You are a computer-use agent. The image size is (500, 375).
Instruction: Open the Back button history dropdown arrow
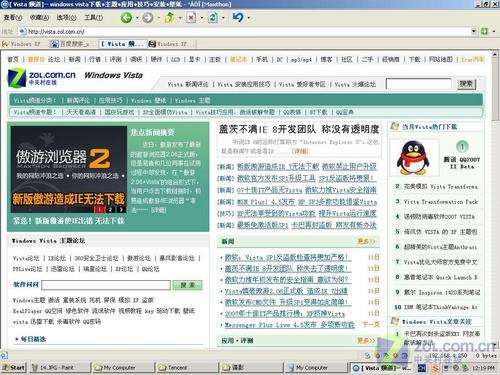pos(137,18)
